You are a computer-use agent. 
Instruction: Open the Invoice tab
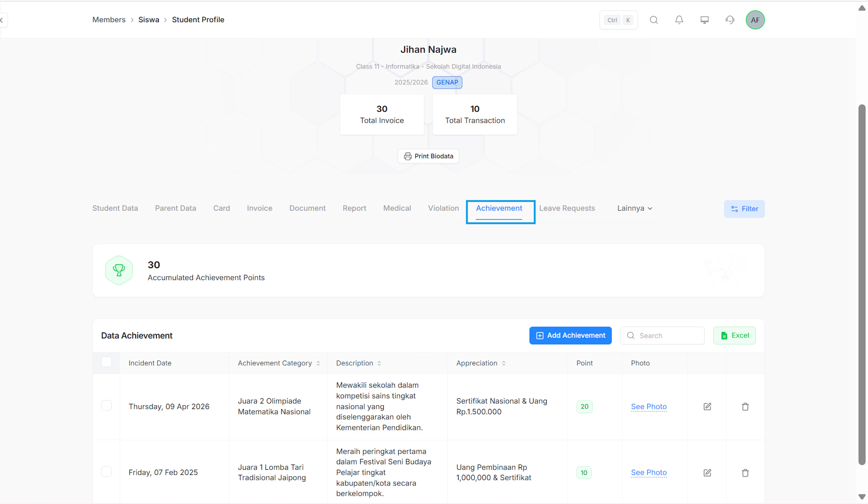[259, 208]
